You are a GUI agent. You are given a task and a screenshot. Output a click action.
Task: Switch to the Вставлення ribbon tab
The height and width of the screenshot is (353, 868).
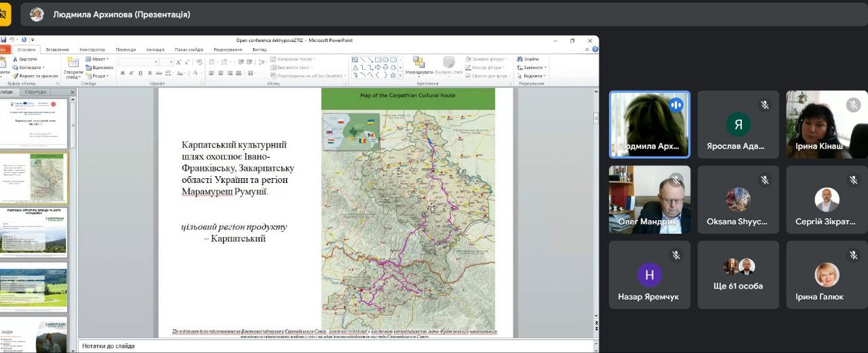coord(58,49)
